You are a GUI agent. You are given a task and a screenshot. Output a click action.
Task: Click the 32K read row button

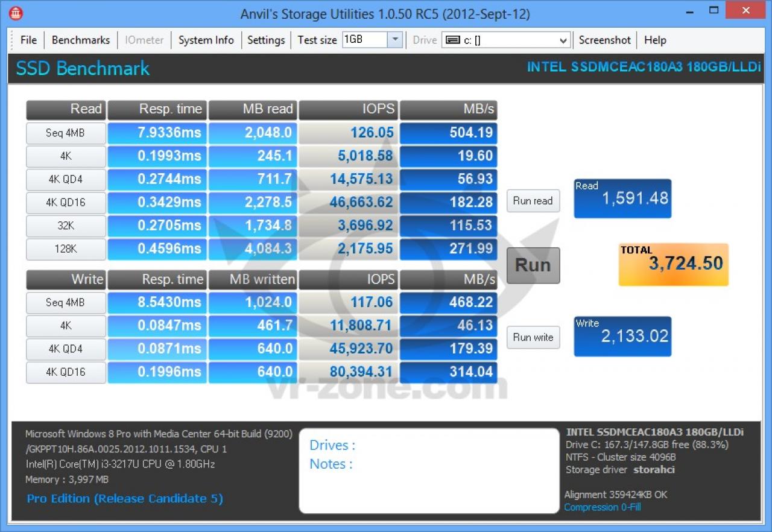pos(66,226)
